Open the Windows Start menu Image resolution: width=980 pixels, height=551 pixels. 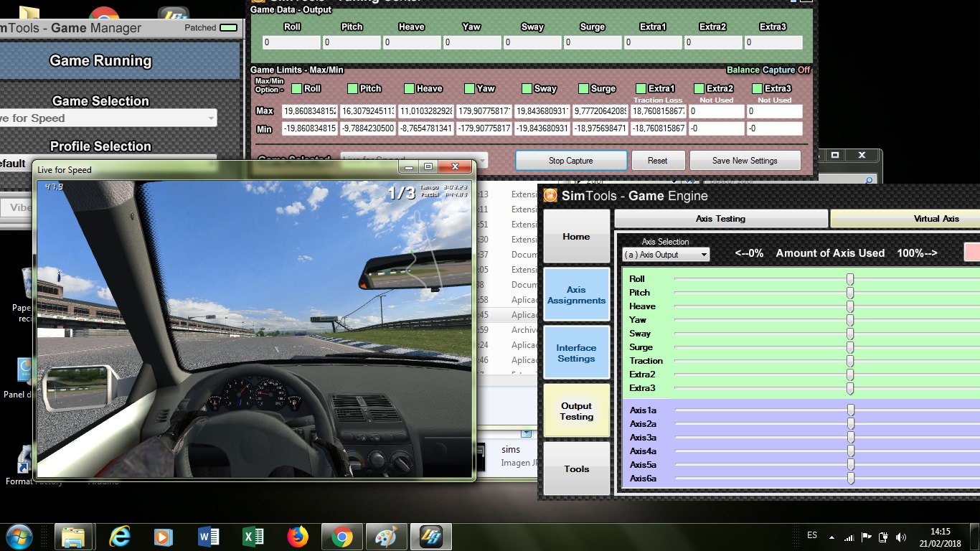19,536
